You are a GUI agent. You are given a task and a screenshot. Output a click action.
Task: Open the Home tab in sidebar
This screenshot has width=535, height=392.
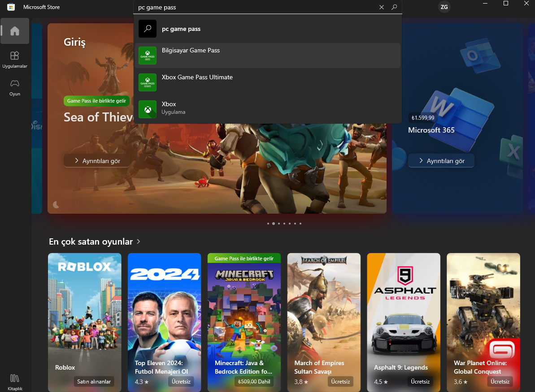(x=15, y=31)
